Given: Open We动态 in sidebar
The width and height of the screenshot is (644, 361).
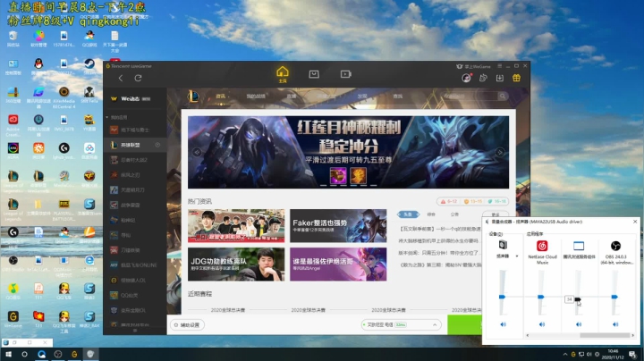Looking at the screenshot, I should (x=131, y=99).
